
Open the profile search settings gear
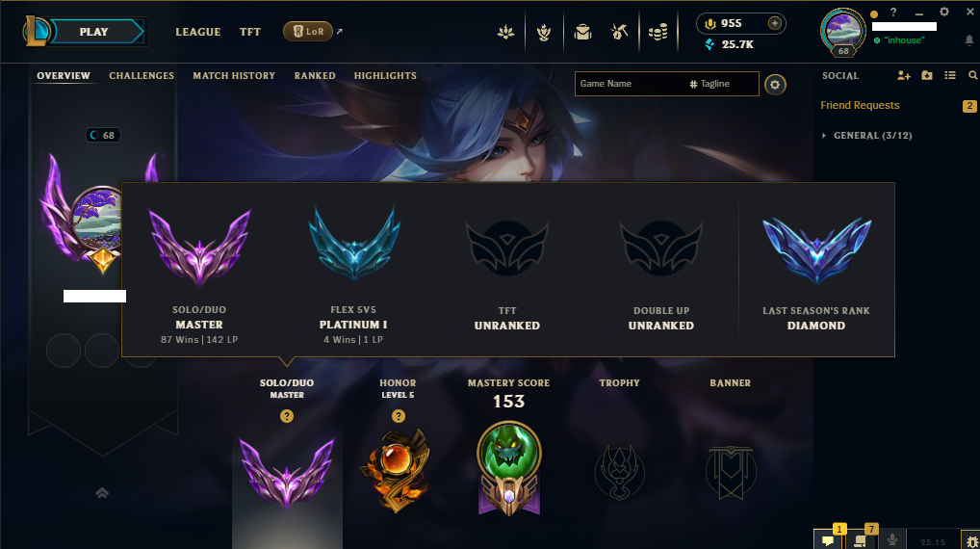tap(775, 85)
